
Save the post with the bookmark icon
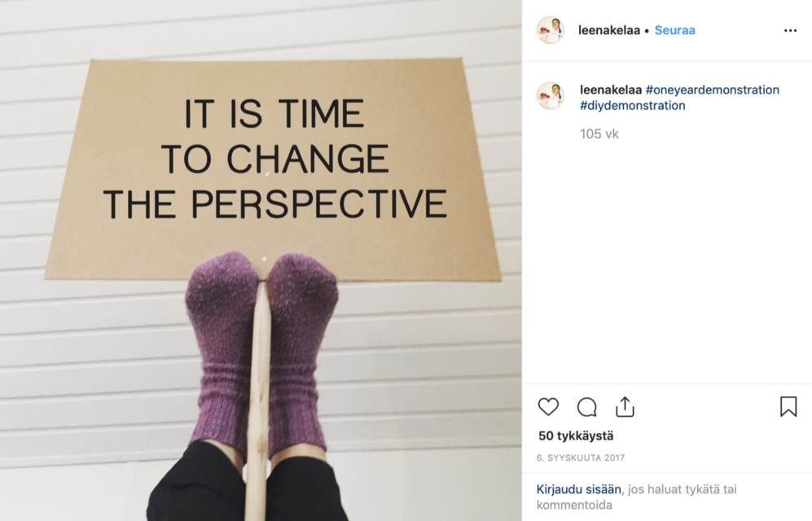(x=788, y=407)
